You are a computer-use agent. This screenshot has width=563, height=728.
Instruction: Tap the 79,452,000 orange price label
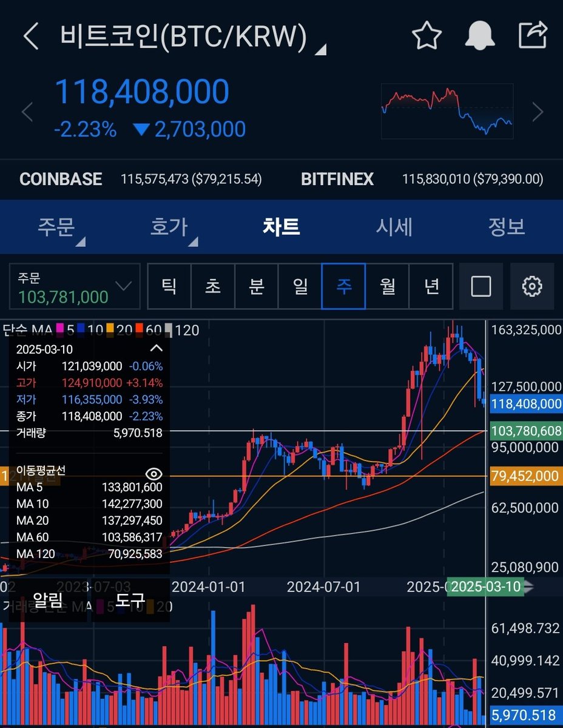pos(526,476)
